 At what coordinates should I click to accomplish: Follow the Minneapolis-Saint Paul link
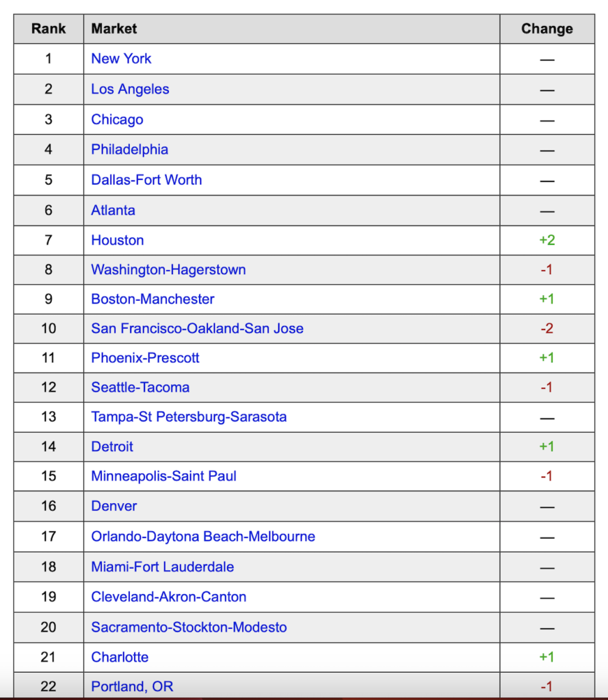coord(163,476)
